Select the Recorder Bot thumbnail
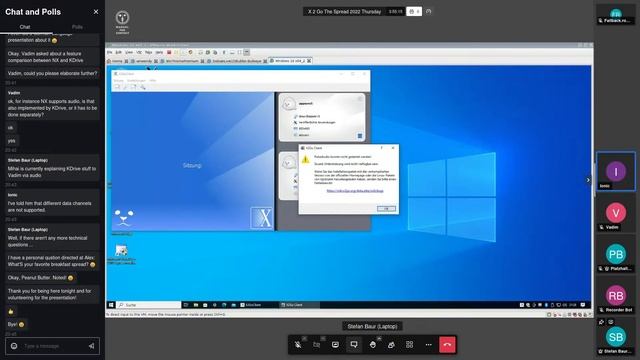640x360 pixels. (x=616, y=297)
